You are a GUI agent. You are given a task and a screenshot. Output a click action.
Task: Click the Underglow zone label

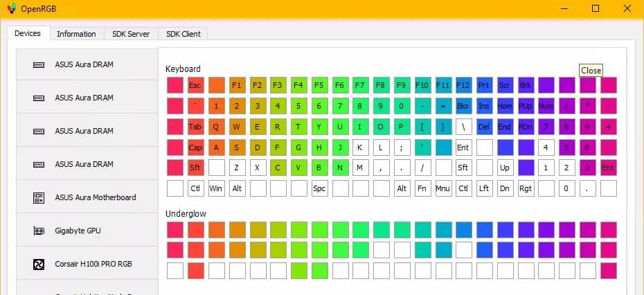[x=186, y=214]
